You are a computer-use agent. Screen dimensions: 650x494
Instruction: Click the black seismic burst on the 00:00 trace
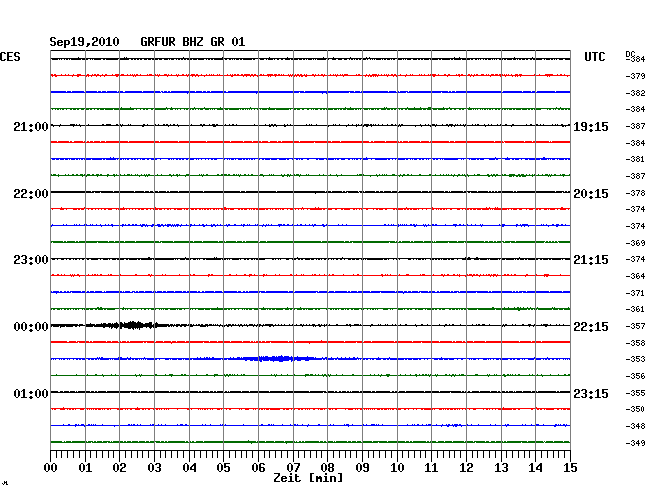pyautogui.click(x=132, y=325)
